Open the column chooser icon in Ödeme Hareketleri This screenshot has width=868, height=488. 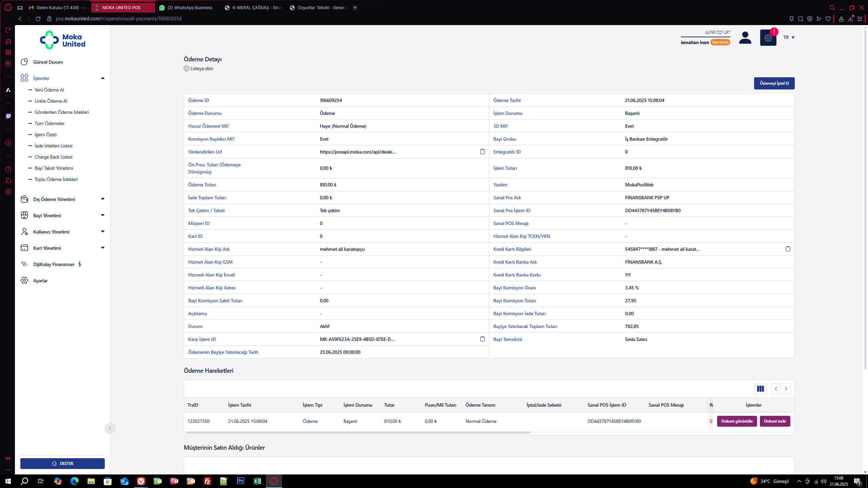[x=760, y=389]
